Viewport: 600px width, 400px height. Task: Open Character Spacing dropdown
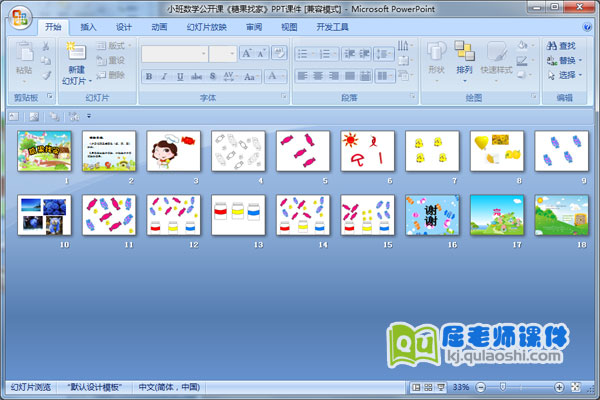[230, 77]
